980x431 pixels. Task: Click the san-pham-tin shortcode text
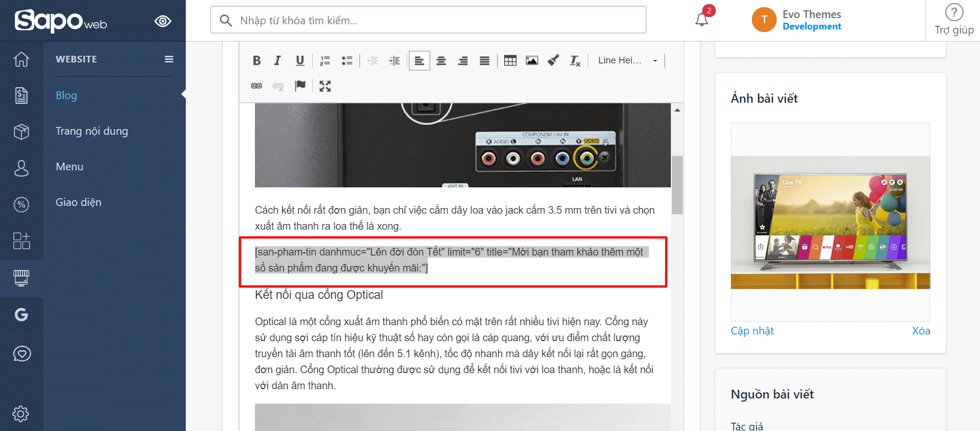(x=452, y=260)
